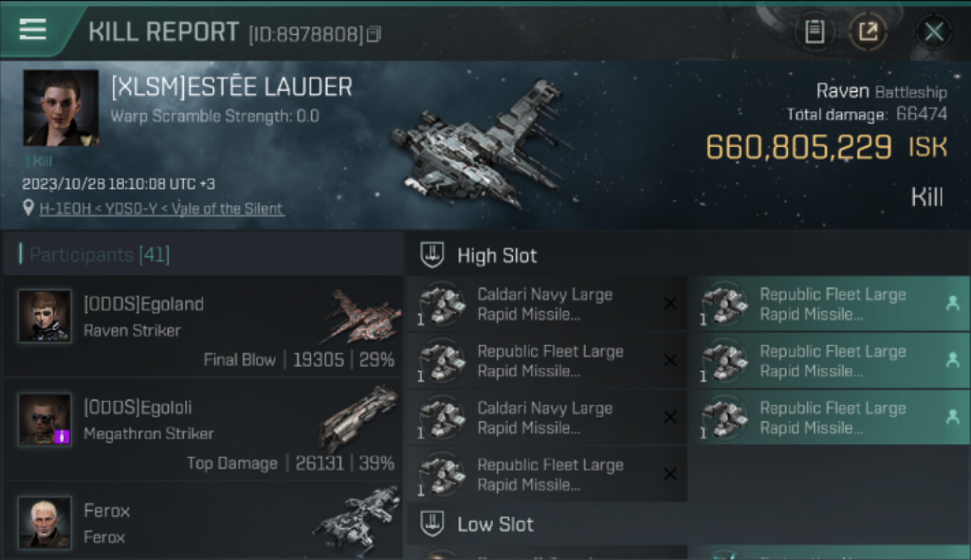The width and height of the screenshot is (971, 560).
Task: Click the share/export icon in the header
Action: point(868,31)
